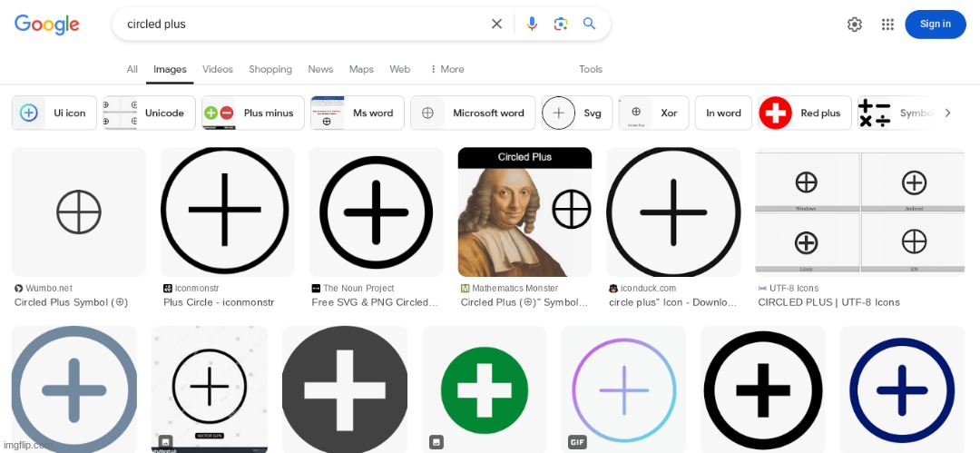
Task: Open the Google apps grid icon
Action: click(887, 25)
